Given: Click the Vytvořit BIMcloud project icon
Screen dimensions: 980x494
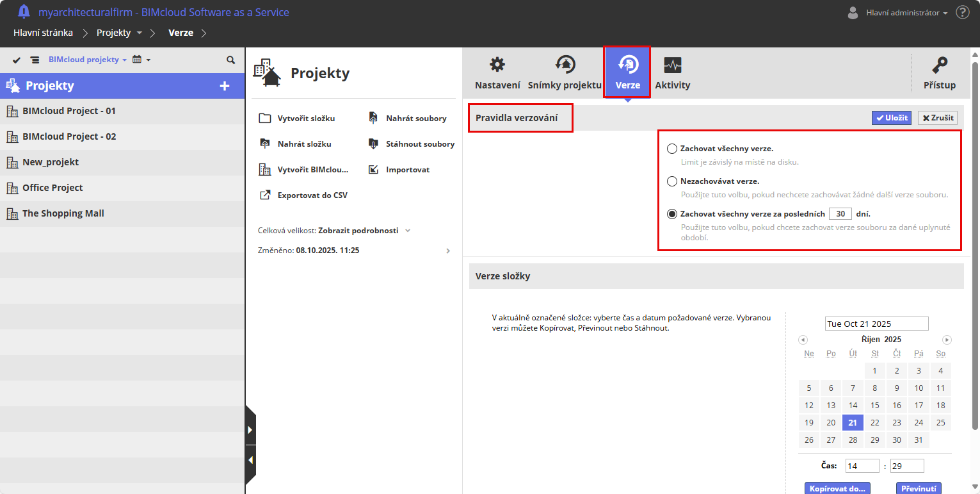Looking at the screenshot, I should tap(264, 169).
